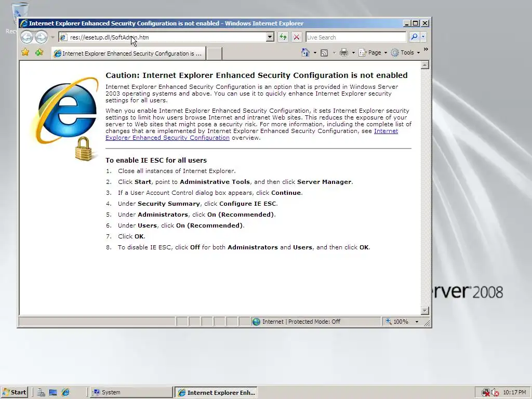Open the recent pages dropdown arrow
532x399 pixels.
click(x=52, y=37)
